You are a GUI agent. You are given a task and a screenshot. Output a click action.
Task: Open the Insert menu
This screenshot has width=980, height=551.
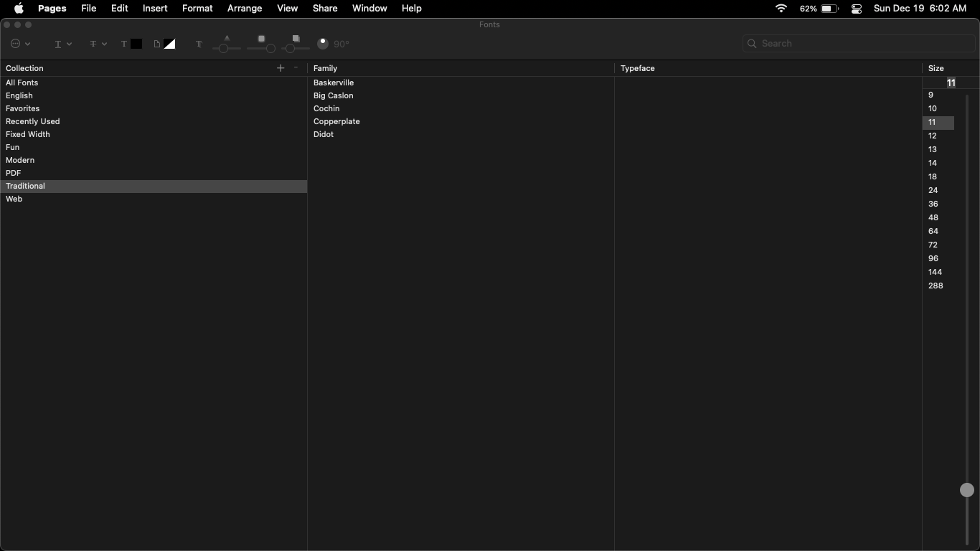(x=155, y=9)
